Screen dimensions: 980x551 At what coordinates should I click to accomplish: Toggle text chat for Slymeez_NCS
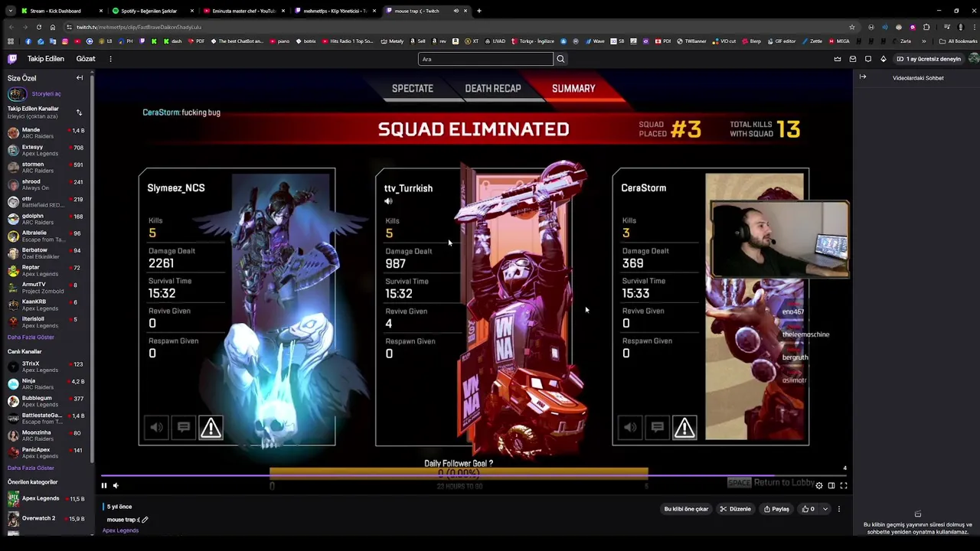pos(183,428)
